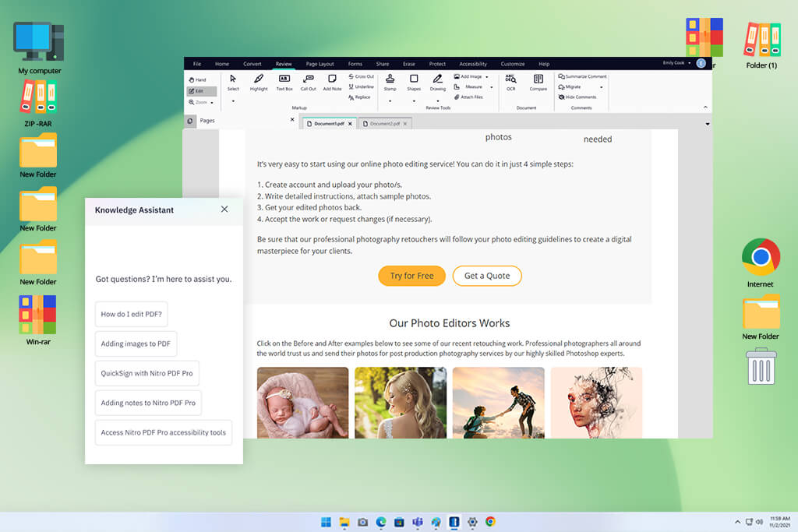Close the Document1.pdf tab
Screen dimensions: 798x532
pos(350,124)
